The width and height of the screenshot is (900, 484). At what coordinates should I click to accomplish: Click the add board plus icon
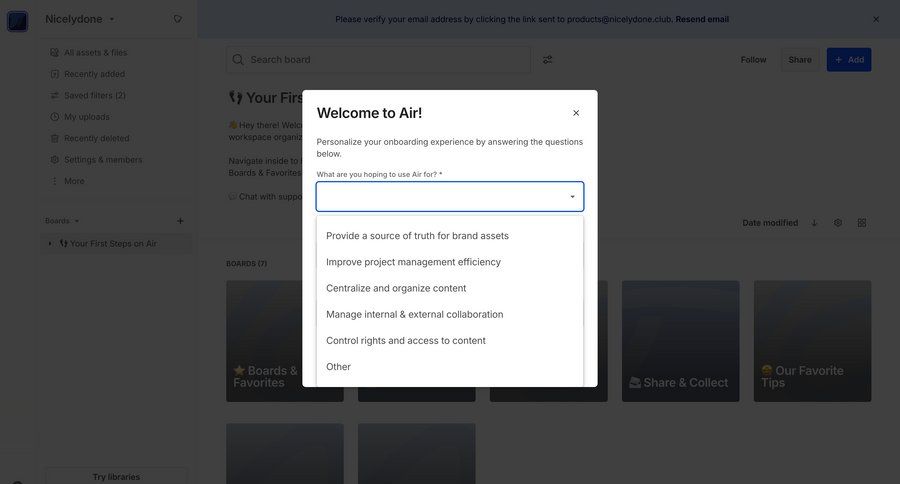coord(180,221)
